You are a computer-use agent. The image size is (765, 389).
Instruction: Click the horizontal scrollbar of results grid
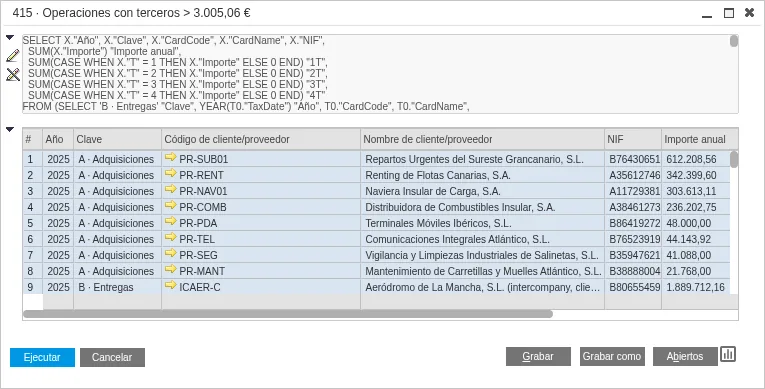tap(288, 314)
